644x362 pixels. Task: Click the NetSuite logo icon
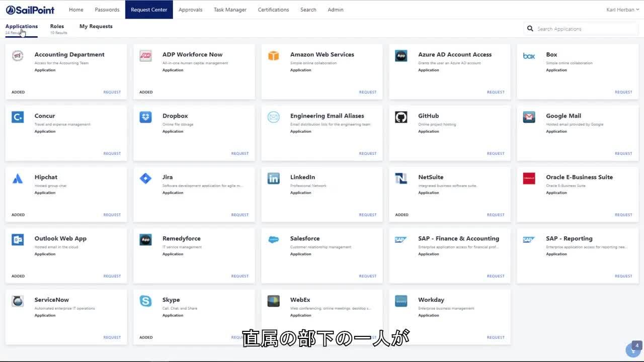point(401,178)
